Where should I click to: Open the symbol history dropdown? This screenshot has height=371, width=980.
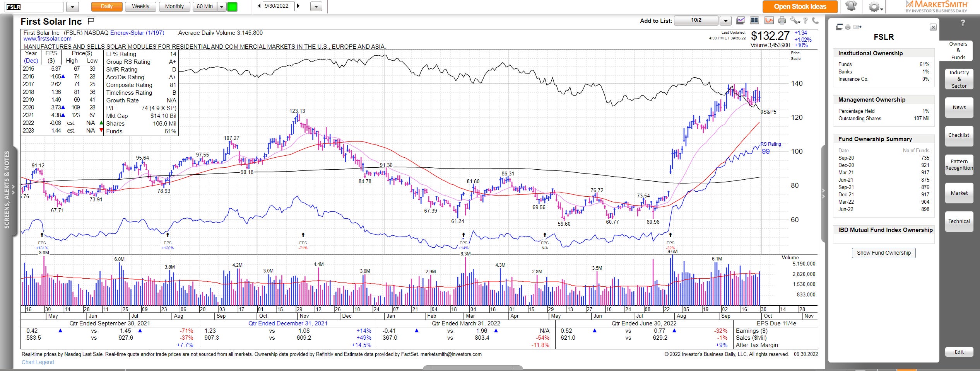click(x=72, y=7)
